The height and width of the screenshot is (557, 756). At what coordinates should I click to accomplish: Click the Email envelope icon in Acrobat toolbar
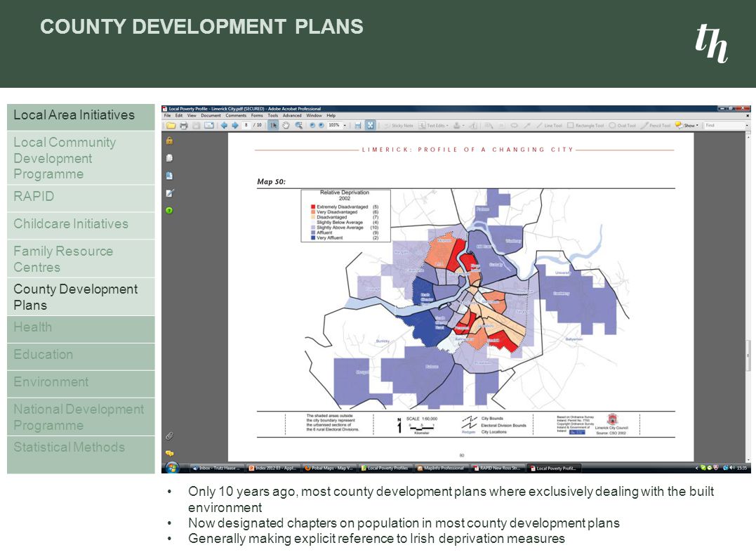tap(208, 126)
